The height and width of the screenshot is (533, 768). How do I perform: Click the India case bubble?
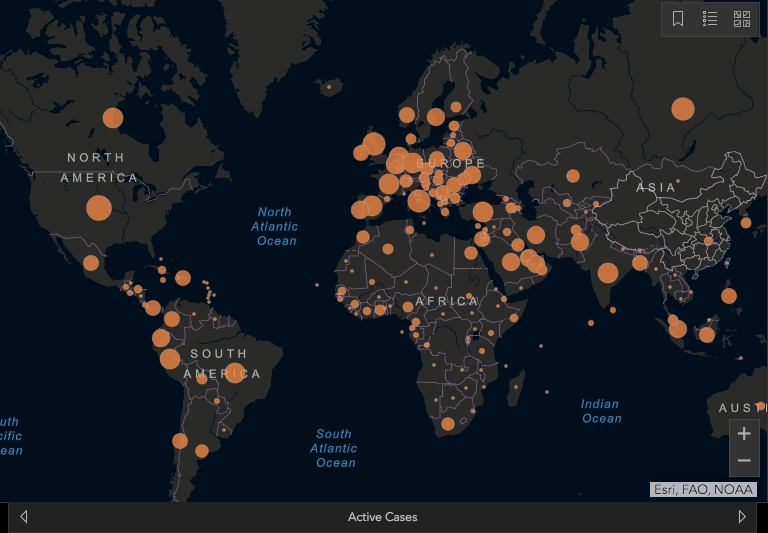tap(608, 273)
